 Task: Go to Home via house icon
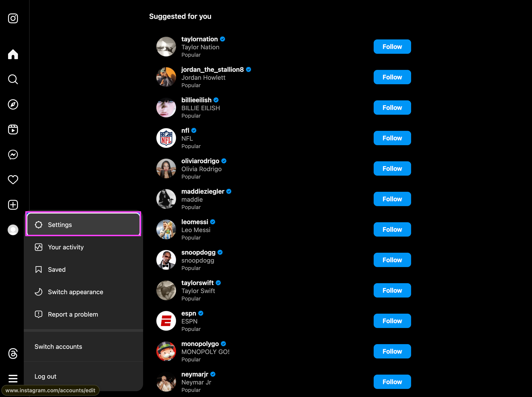(x=13, y=54)
